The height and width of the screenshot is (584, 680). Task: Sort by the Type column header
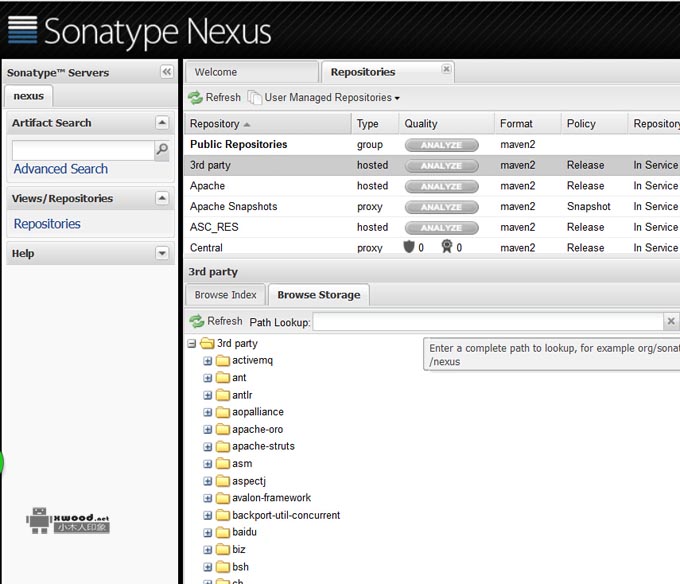[x=375, y=124]
